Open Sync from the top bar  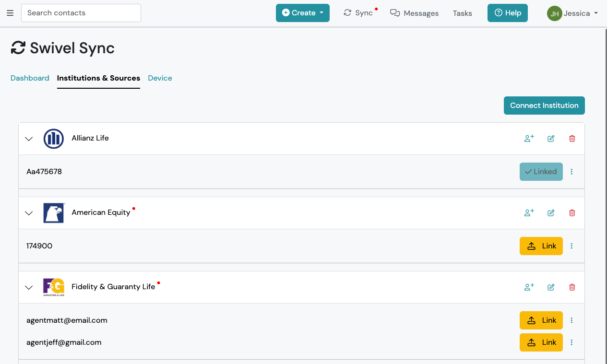[358, 13]
